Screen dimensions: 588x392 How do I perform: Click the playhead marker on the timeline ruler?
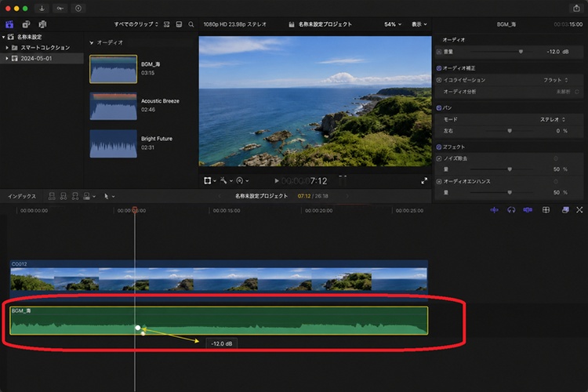click(x=135, y=209)
